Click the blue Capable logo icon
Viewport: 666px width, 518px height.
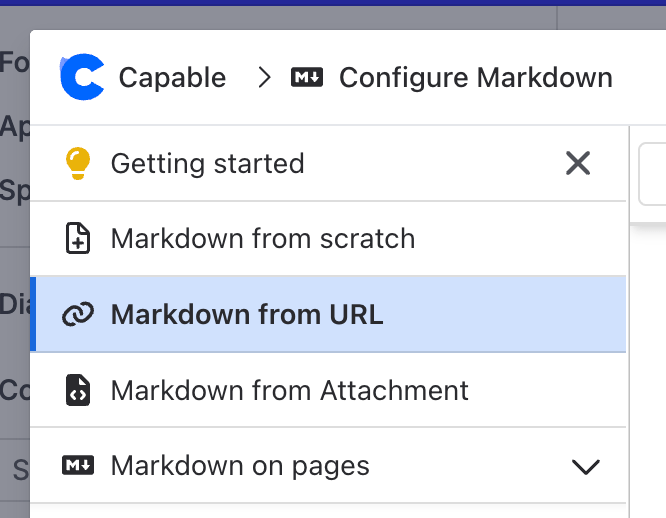[82, 78]
